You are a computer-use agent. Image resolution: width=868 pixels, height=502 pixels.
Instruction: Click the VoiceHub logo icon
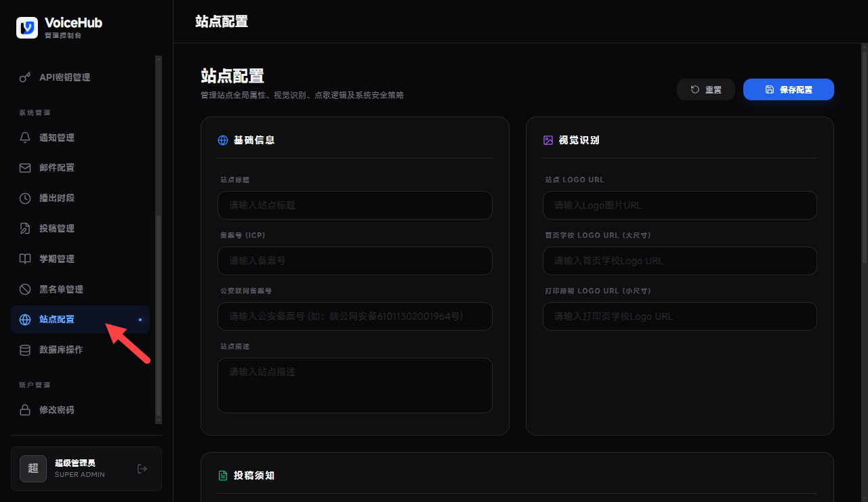[x=27, y=27]
